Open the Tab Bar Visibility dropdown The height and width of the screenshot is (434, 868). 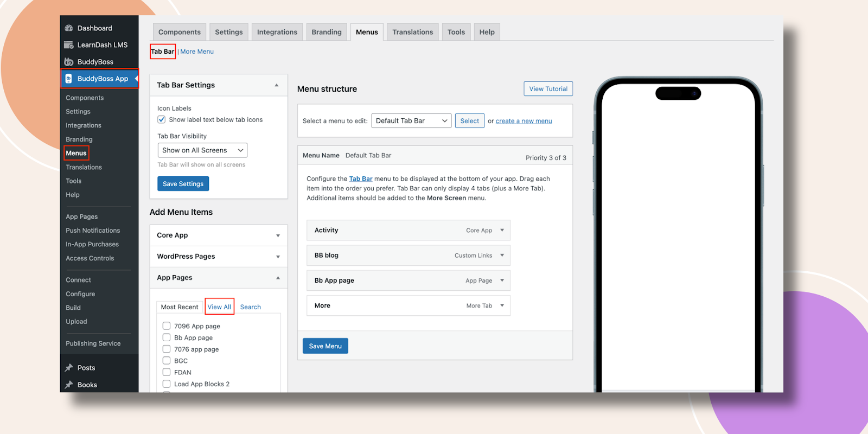(x=202, y=150)
